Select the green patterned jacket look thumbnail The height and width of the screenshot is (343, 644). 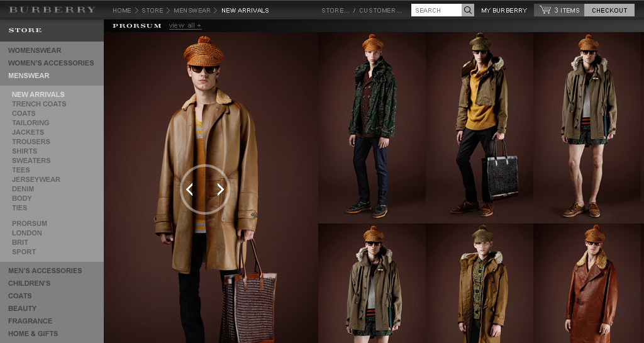(x=372, y=126)
